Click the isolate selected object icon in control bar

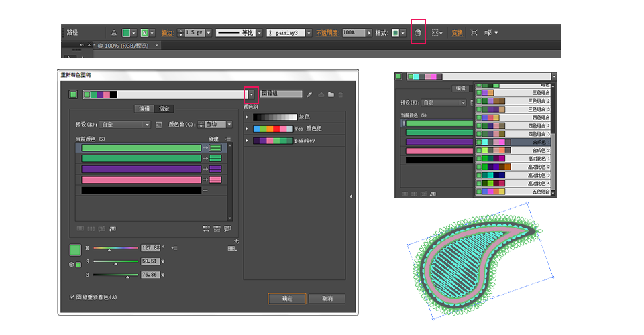click(x=474, y=32)
